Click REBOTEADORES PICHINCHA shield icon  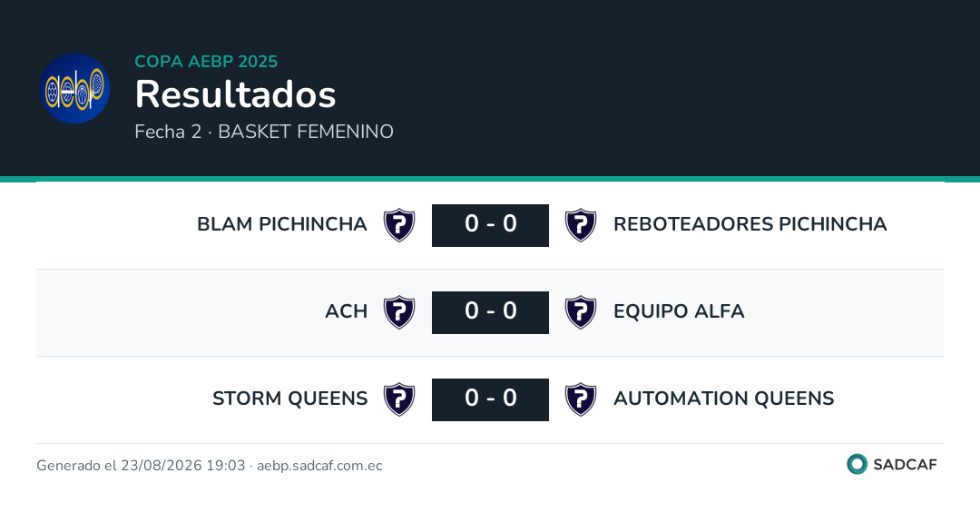(581, 225)
